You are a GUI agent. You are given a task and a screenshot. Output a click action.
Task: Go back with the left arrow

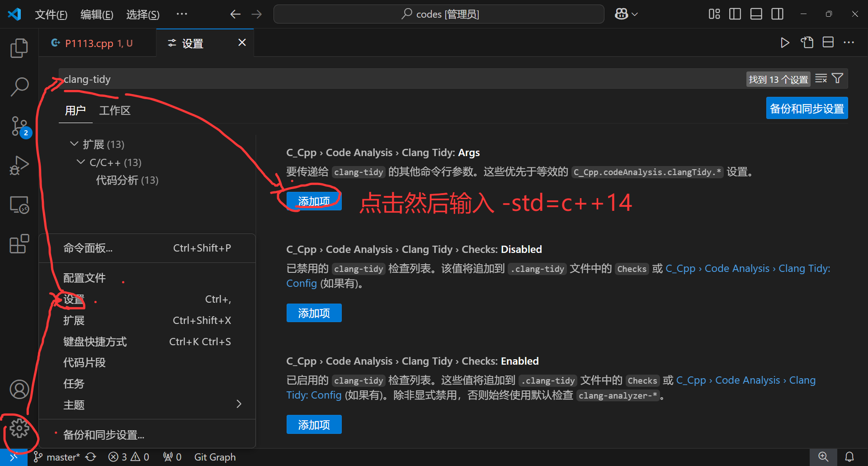point(235,14)
